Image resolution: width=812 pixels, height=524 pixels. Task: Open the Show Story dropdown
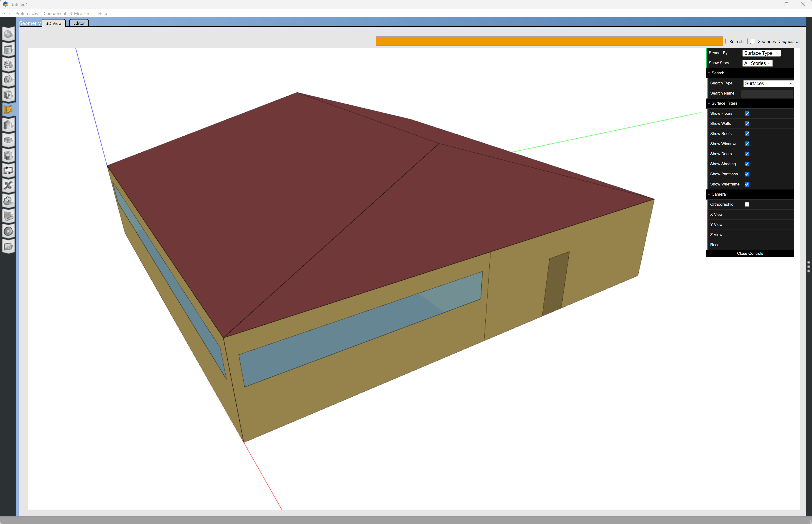[x=757, y=63]
